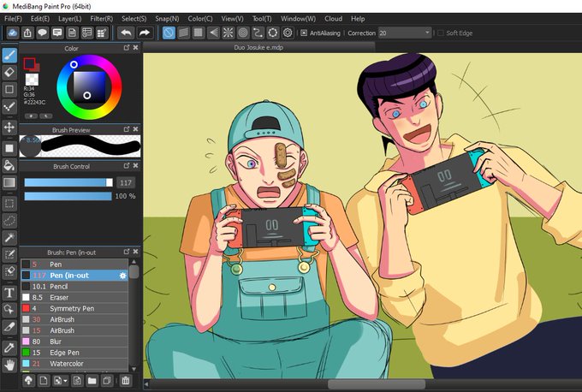Click the Undo arrow
Screen dimensions: 582x392
126,33
